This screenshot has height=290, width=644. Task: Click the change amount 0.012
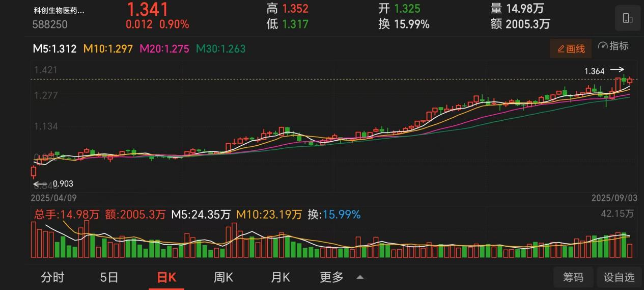[x=139, y=24]
